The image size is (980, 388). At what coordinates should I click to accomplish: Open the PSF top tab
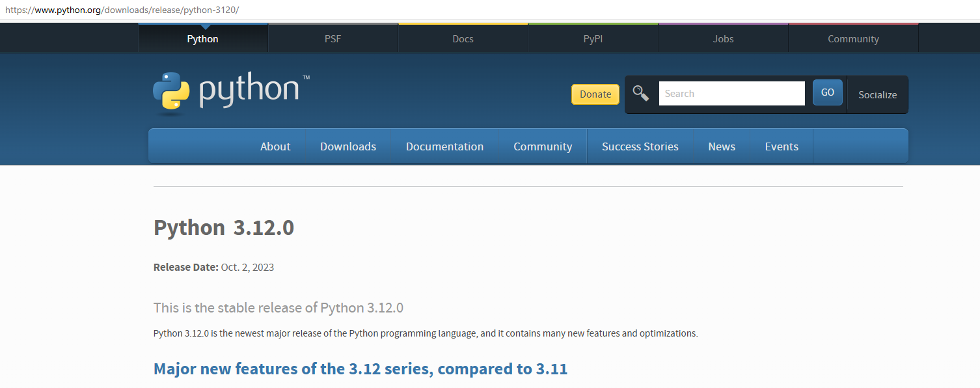333,39
